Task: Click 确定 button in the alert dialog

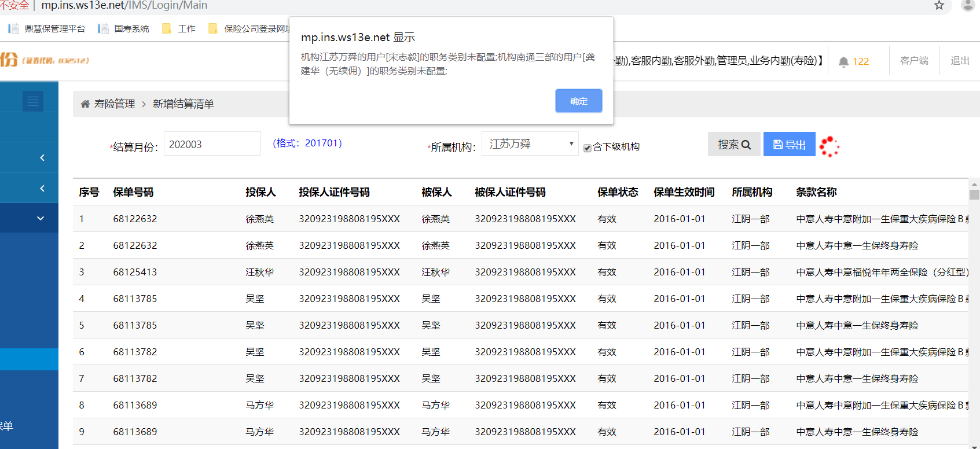Action: coord(578,101)
